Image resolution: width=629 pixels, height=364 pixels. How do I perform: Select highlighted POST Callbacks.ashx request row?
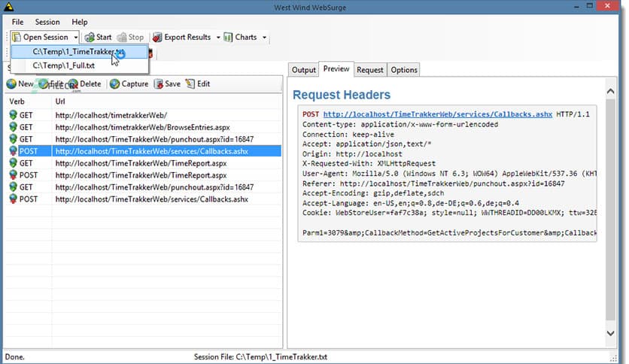144,151
